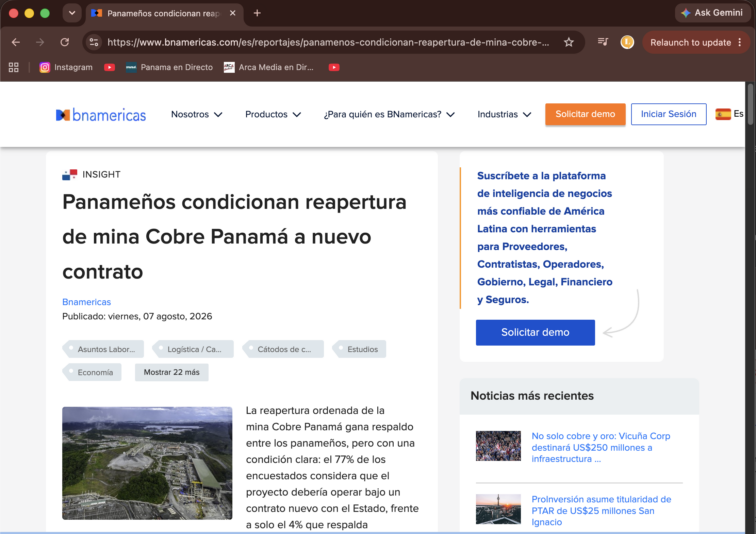Expand the Industrias menu
This screenshot has height=534, width=756.
[504, 114]
